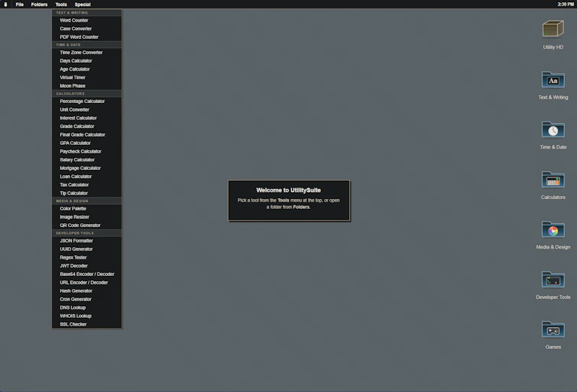This screenshot has height=392, width=577.
Task: Launch Color Palette tool
Action: [x=87, y=208]
